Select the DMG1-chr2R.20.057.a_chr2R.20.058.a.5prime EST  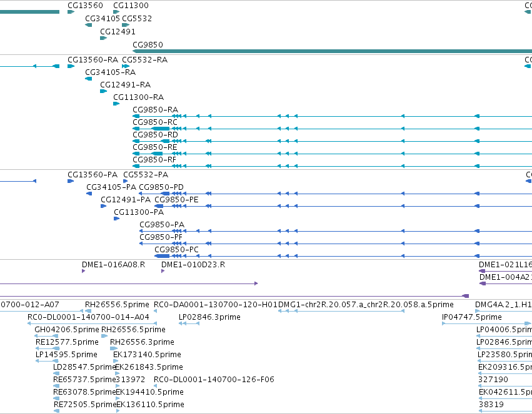pyautogui.click(x=366, y=305)
